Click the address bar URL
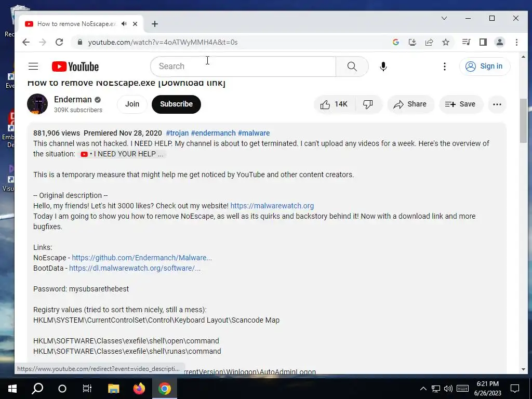The width and height of the screenshot is (532, 399). 163,42
